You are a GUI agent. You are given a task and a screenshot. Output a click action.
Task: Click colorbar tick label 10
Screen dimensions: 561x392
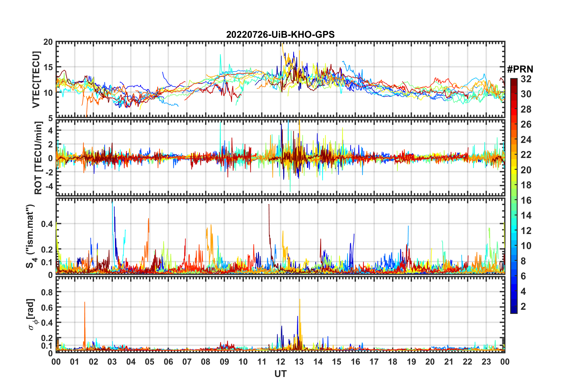[526, 246]
